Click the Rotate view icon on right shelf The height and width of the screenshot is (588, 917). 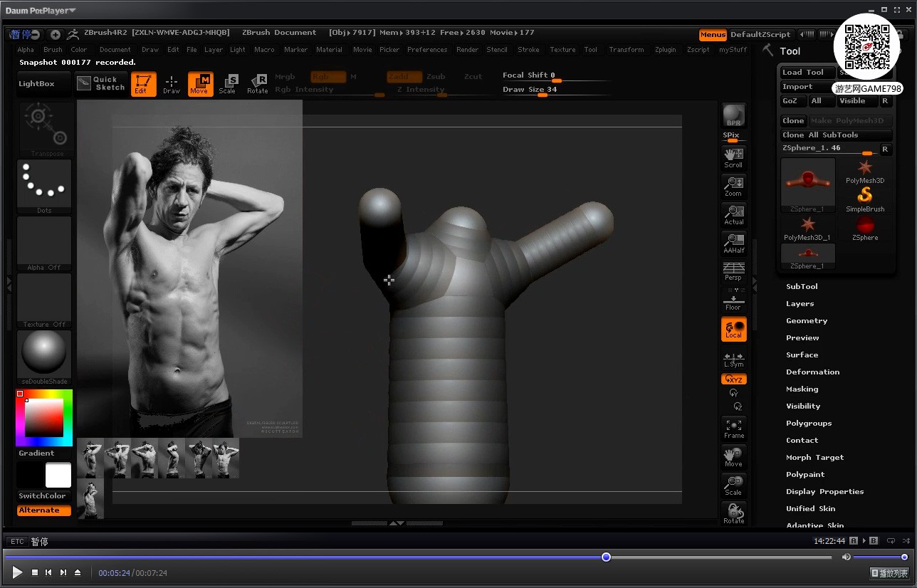pyautogui.click(x=733, y=514)
